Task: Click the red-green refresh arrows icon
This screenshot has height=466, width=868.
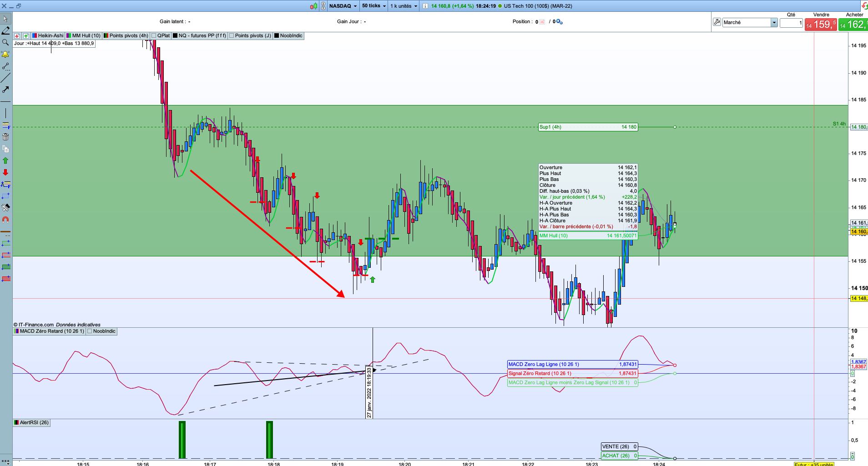Action: (864, 5)
